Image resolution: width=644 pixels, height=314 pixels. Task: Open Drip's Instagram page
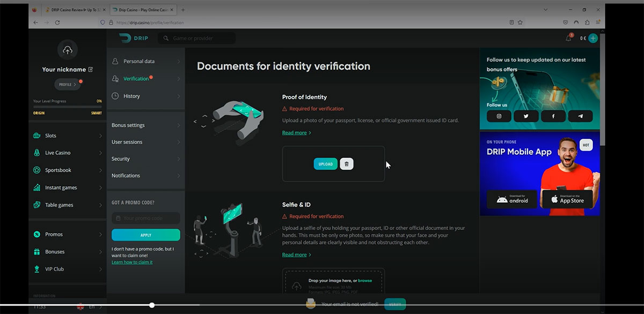(499, 116)
